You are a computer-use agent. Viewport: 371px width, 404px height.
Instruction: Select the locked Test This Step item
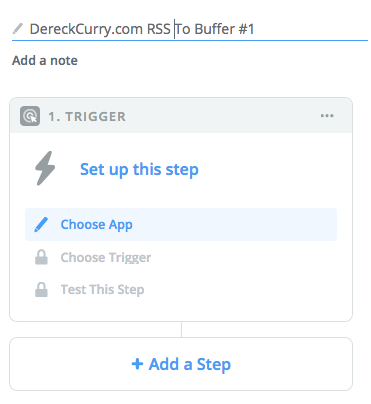[181, 289]
